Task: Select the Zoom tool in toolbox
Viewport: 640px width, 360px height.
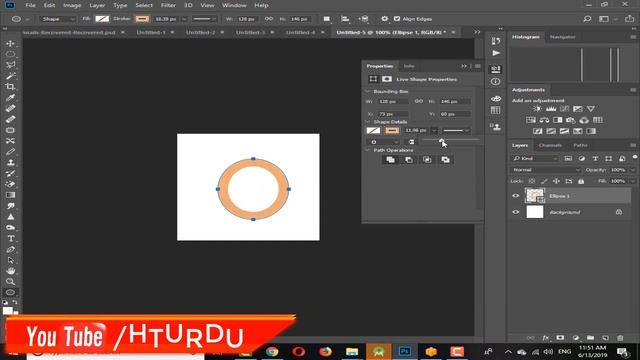Action: (x=10, y=282)
